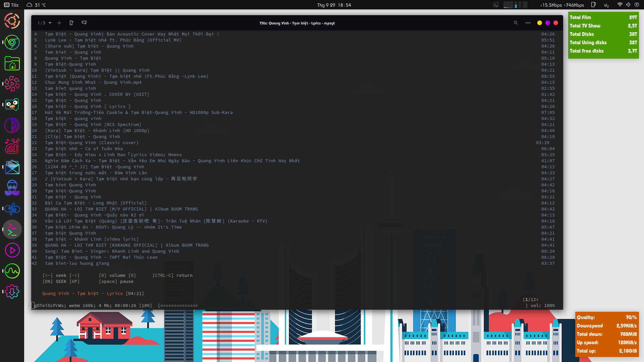The width and height of the screenshot is (644, 362).
Task: Click the terminal cursor at status line
Action: [x=33, y=305]
